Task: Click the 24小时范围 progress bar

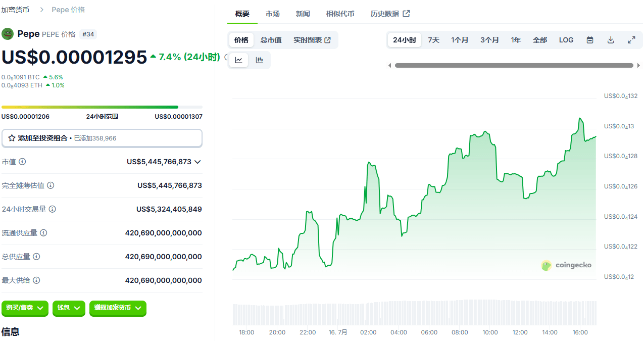Action: [102, 107]
